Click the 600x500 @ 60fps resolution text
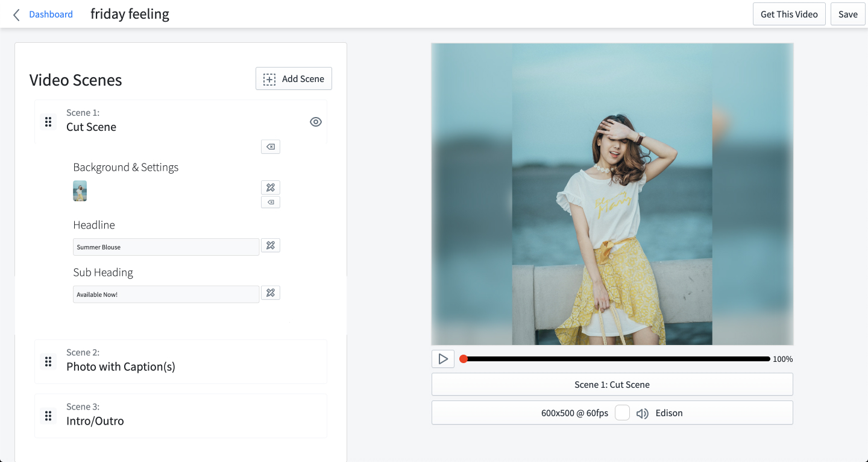The height and width of the screenshot is (462, 868). point(574,413)
